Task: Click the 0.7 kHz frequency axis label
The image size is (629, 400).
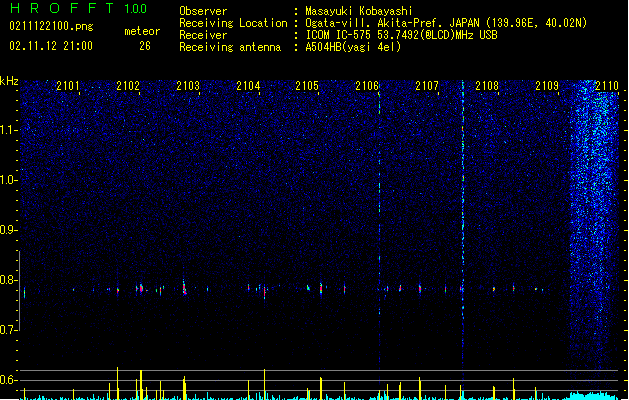Action: (x=8, y=330)
